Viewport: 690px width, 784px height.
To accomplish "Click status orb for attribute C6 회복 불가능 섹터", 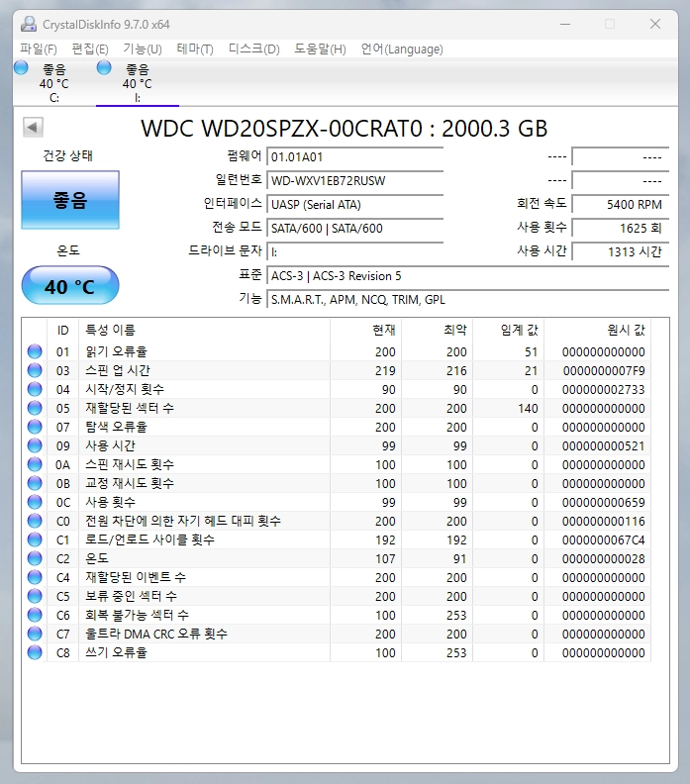I will [35, 615].
